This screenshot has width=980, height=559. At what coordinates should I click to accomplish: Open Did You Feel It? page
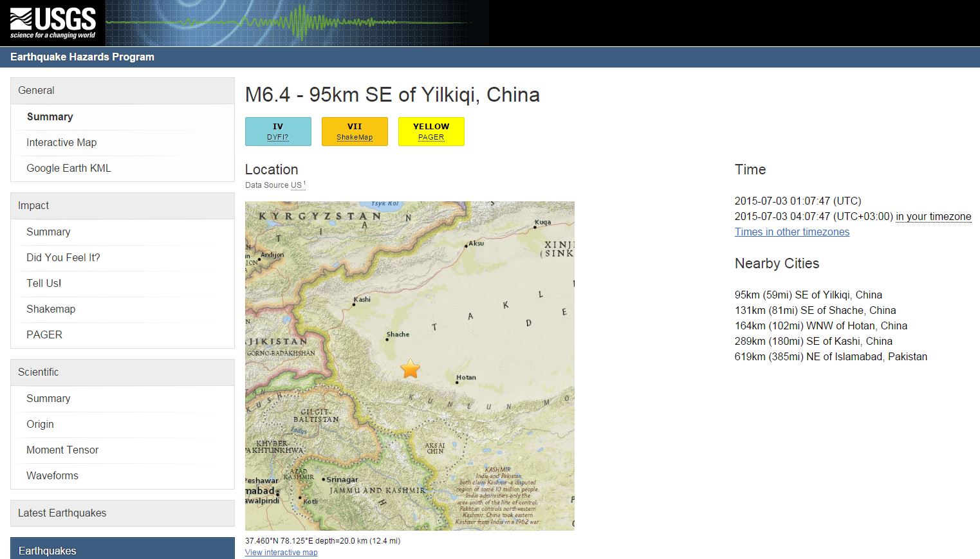pyautogui.click(x=63, y=258)
